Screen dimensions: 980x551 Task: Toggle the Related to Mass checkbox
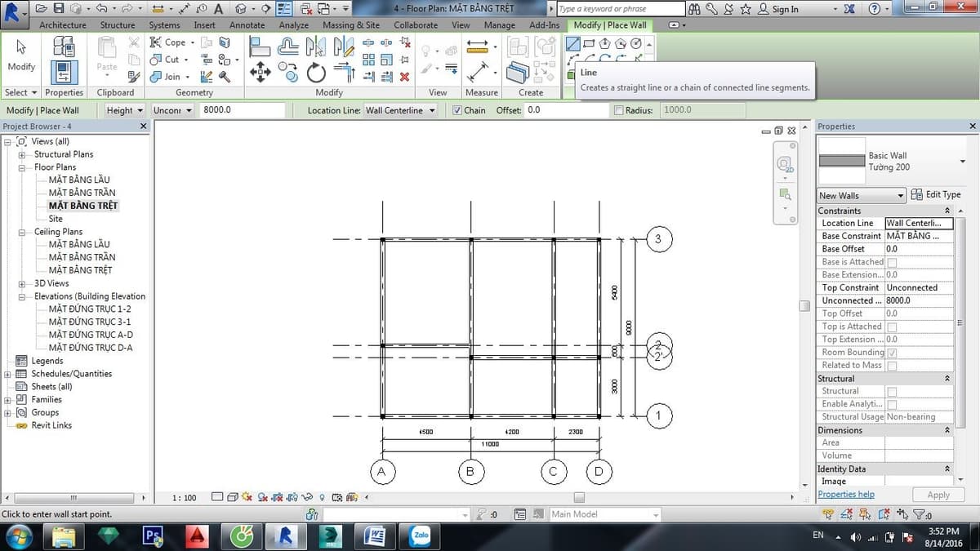[x=892, y=366]
